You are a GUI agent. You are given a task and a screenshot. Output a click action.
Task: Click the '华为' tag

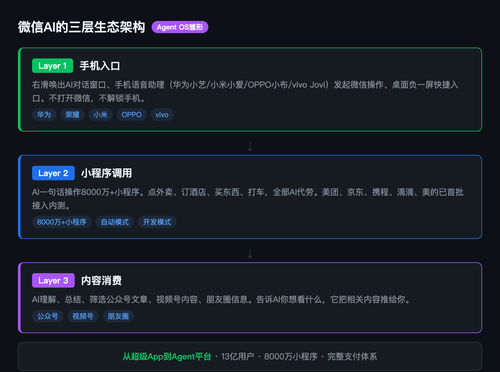44,115
